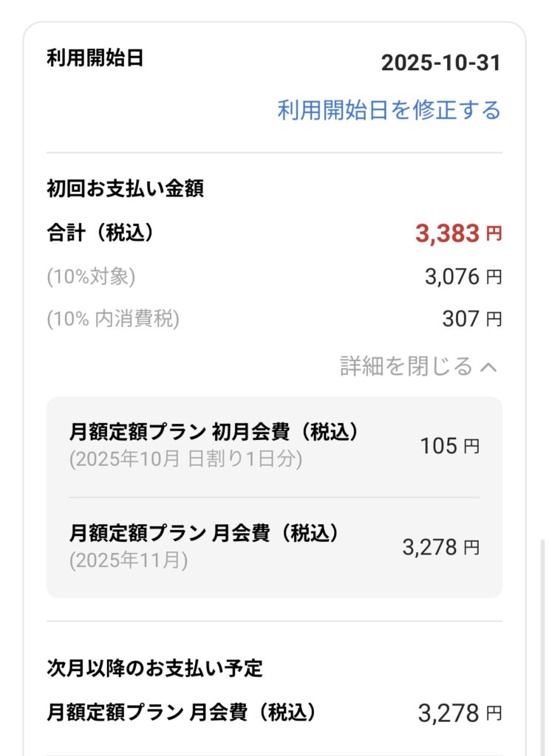Click the red 3,383 円 total amount
Viewport: 549px width, 756px height.
pos(458,234)
